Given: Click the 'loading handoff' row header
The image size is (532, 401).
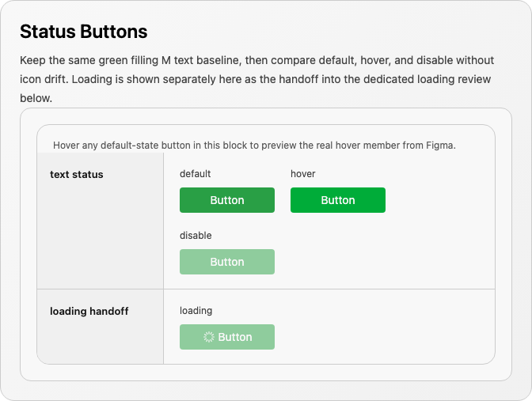Looking at the screenshot, I should pyautogui.click(x=89, y=311).
